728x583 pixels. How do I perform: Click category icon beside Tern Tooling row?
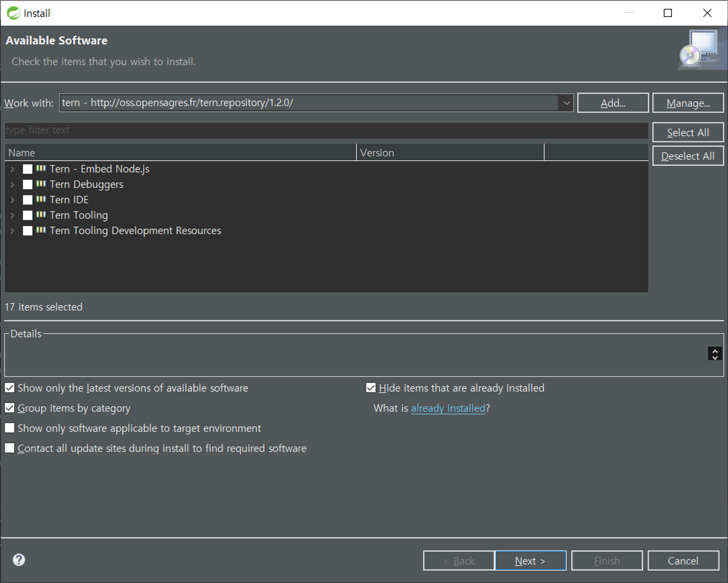pyautogui.click(x=41, y=215)
